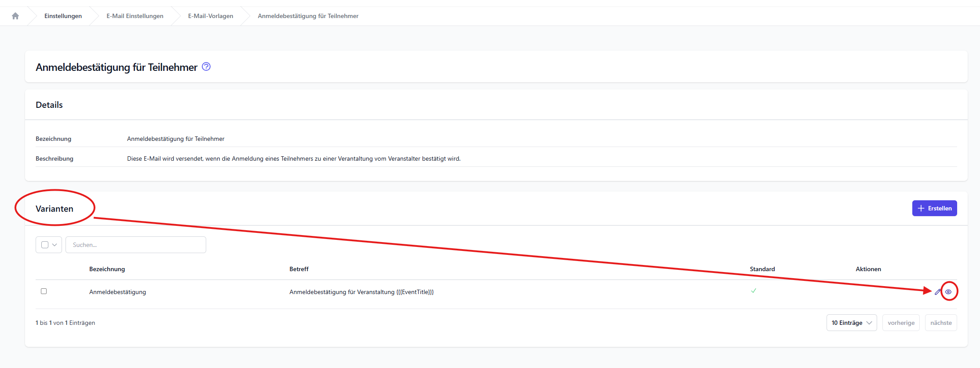Create a new variant with Erstellen
Viewport: 980px width, 368px height.
[934, 208]
